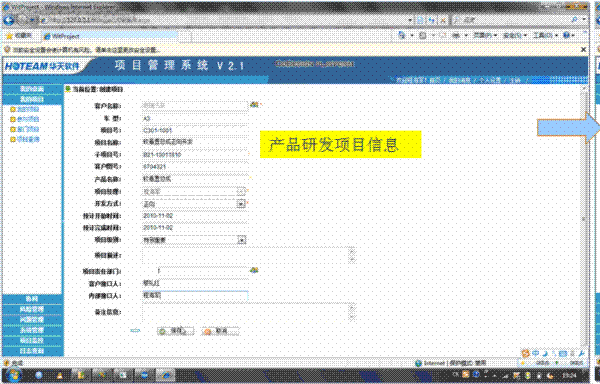
Task: Expand the 日志查询 sidebar section
Action: pos(32,350)
